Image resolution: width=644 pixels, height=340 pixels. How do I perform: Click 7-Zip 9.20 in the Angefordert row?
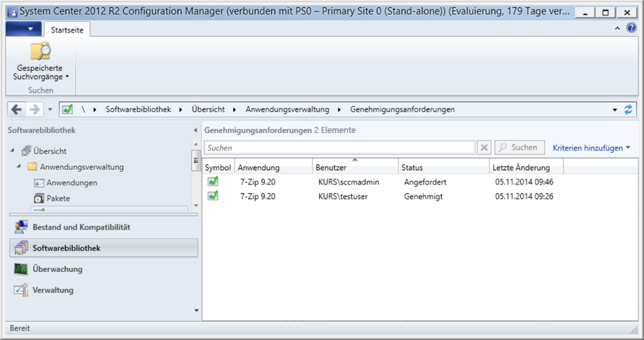[258, 182]
